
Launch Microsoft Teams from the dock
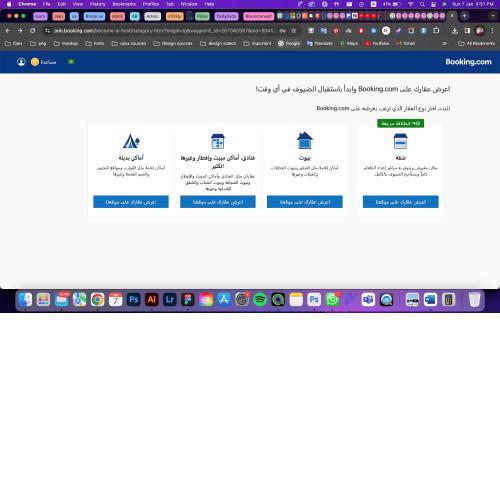click(x=368, y=300)
